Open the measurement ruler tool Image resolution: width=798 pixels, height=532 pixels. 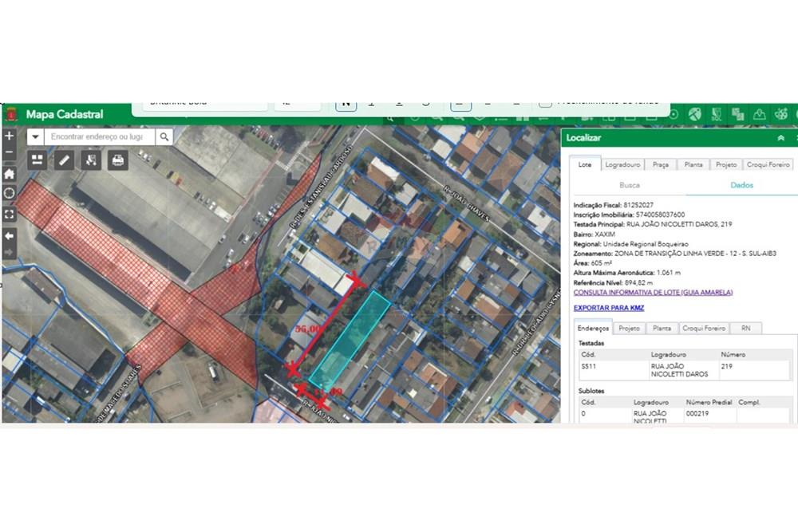click(x=64, y=160)
